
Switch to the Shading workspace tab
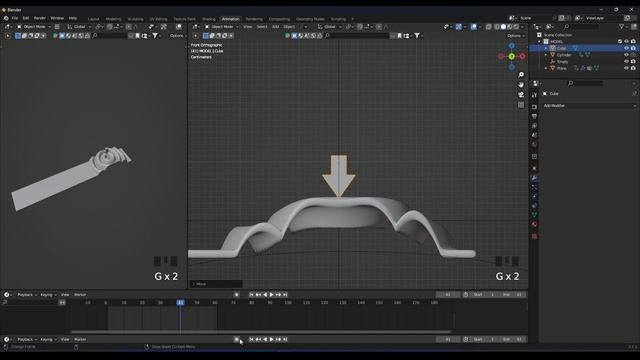pos(209,19)
